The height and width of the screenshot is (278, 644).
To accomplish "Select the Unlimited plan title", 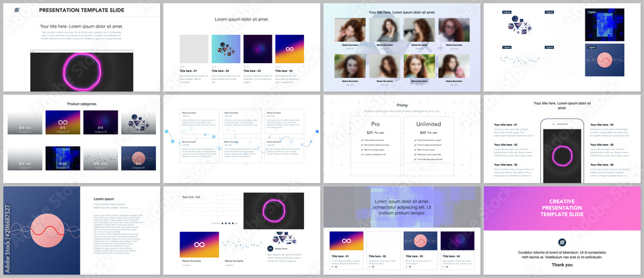I will [428, 124].
